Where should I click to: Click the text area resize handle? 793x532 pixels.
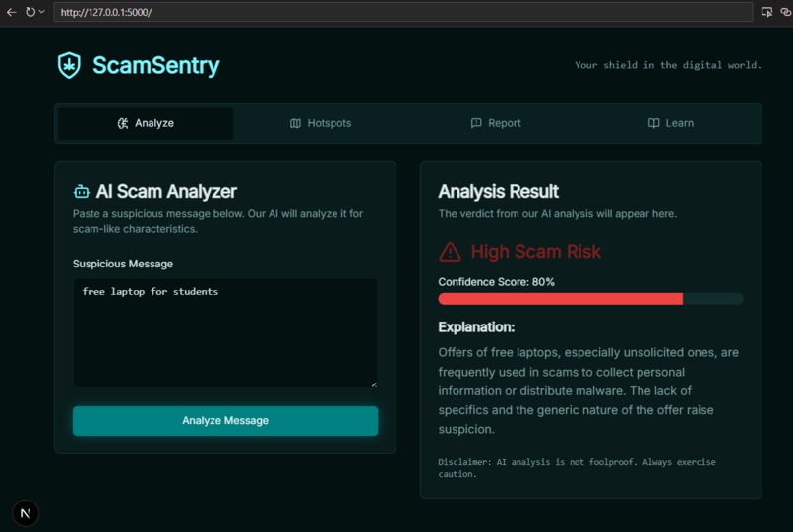tap(374, 384)
